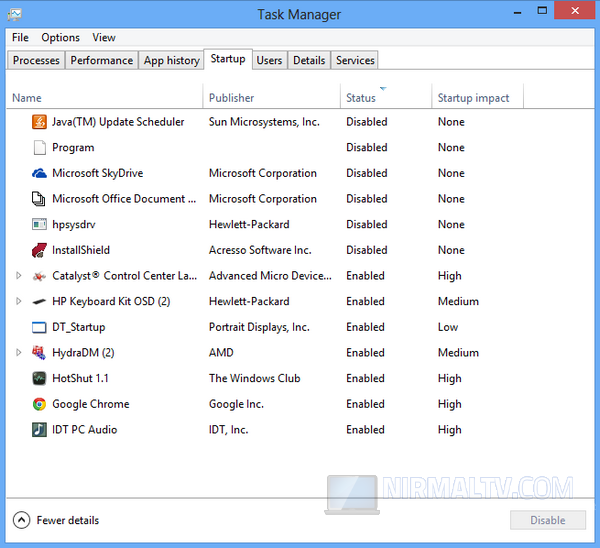Image resolution: width=600 pixels, height=548 pixels.
Task: Expand the Catalyst Control Center group
Action: [x=18, y=276]
